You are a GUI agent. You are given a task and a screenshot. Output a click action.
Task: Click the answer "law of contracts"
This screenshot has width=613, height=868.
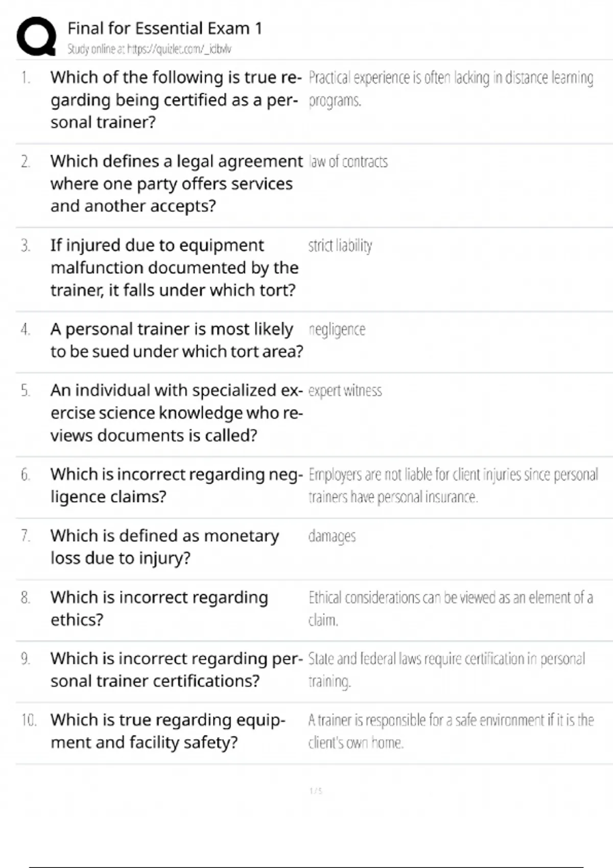[348, 162]
